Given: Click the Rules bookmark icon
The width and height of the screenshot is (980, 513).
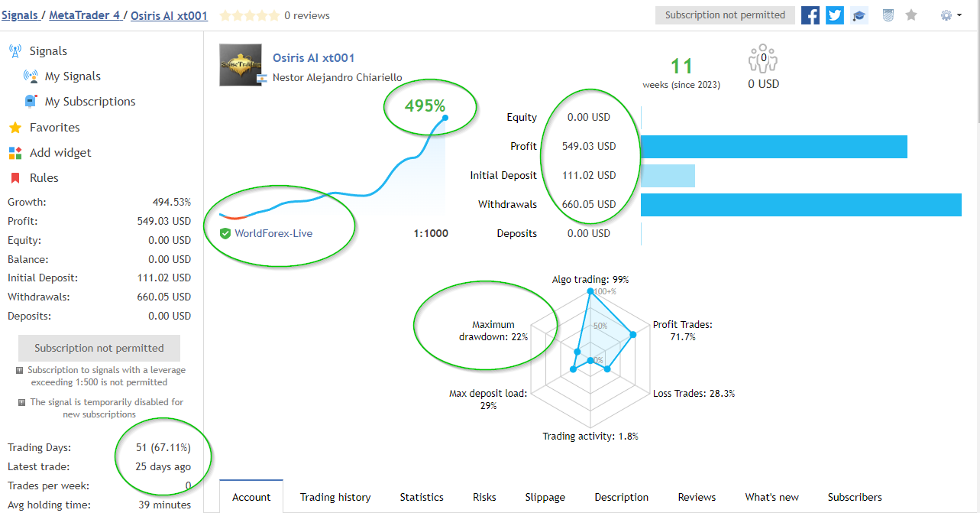Looking at the screenshot, I should (x=15, y=178).
